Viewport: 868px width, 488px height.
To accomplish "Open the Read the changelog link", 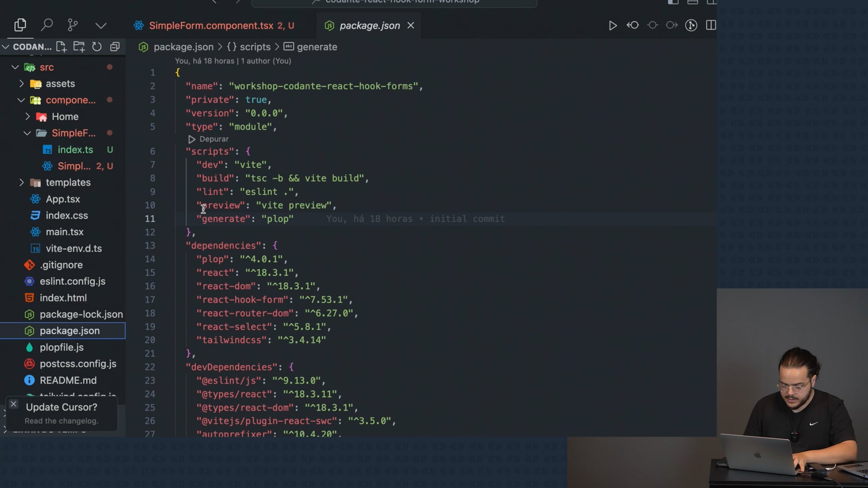I will tap(61, 421).
